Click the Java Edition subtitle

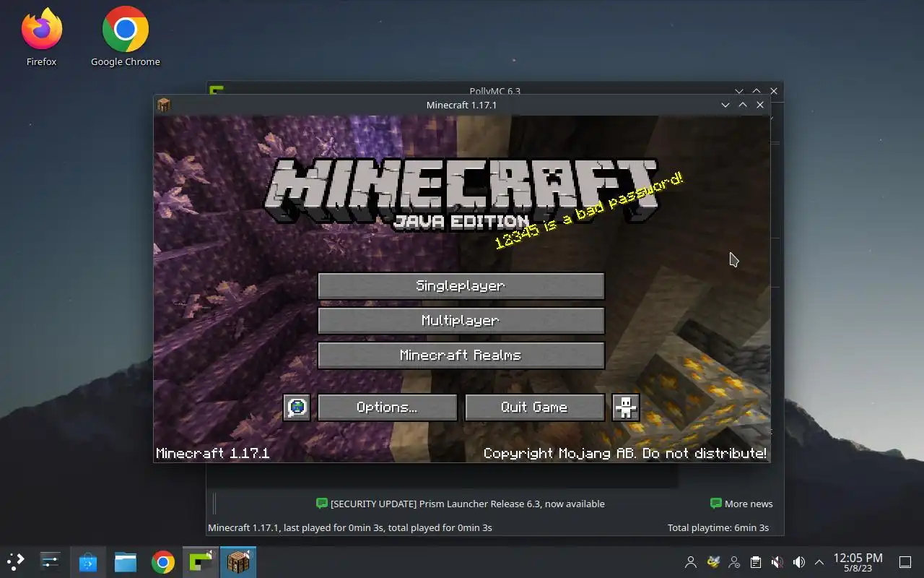461,221
